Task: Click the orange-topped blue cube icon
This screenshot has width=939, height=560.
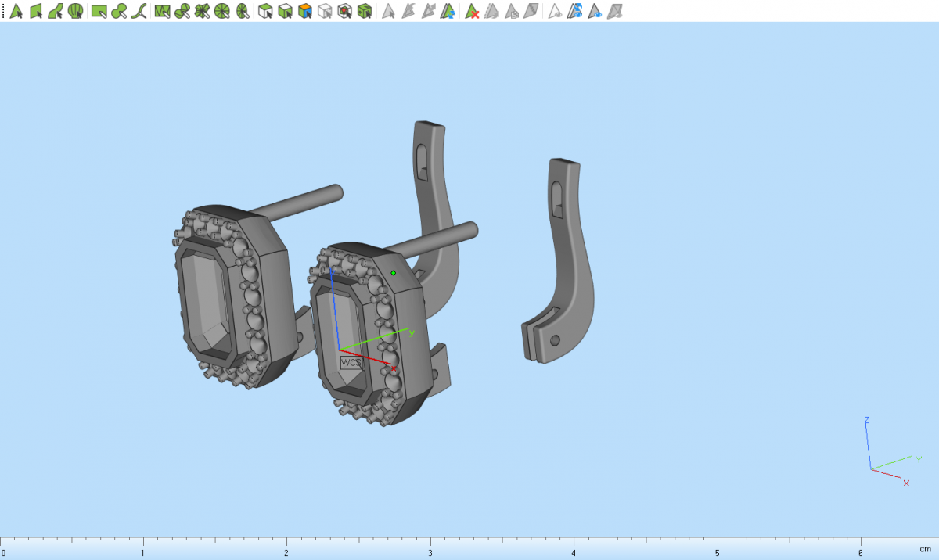Action: pos(305,11)
